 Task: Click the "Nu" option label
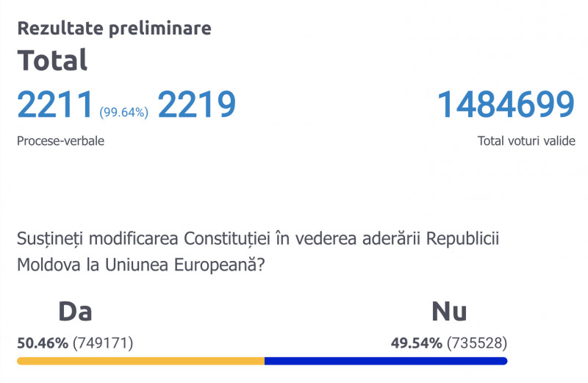pos(449,312)
